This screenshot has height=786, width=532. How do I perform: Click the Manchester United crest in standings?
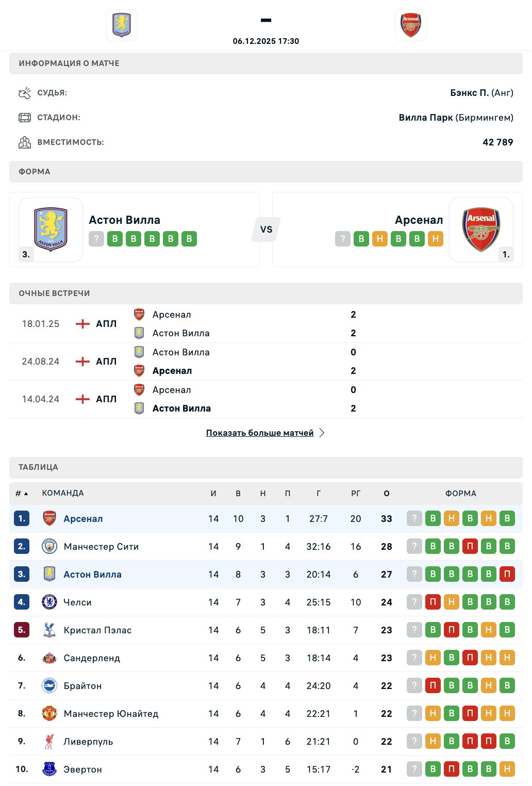pos(49,713)
